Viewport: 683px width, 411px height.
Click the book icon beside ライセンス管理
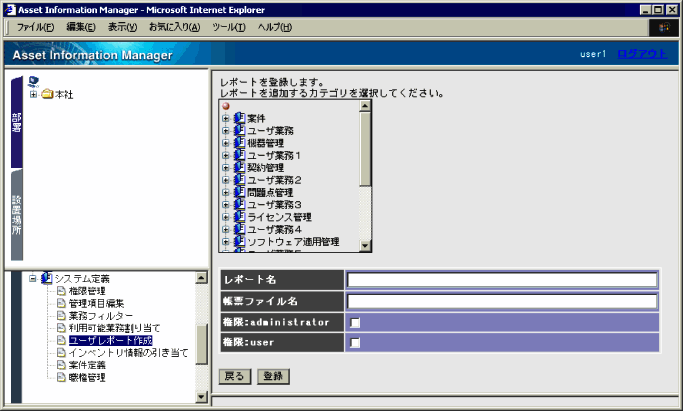click(239, 216)
